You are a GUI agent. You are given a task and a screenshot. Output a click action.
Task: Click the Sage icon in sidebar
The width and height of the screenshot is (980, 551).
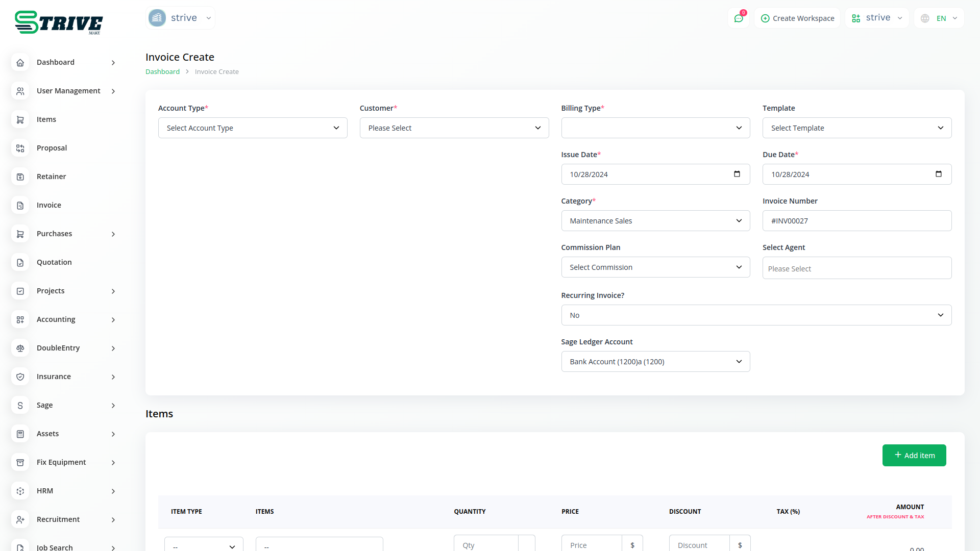[20, 405]
